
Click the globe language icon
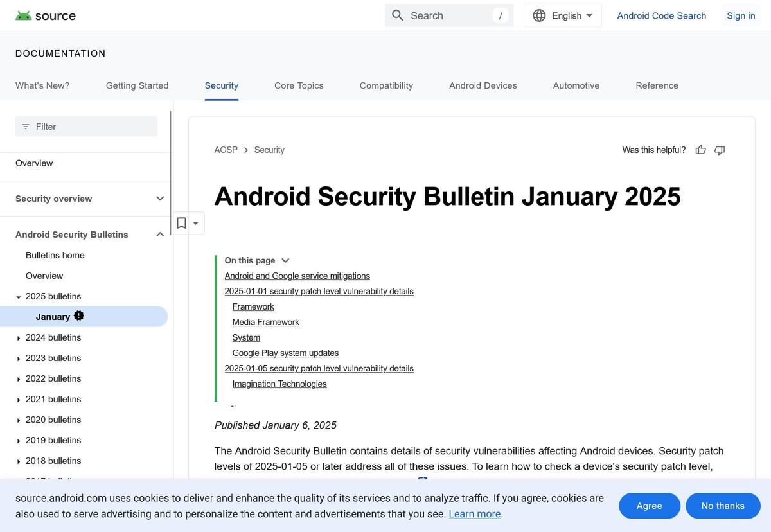539,15
